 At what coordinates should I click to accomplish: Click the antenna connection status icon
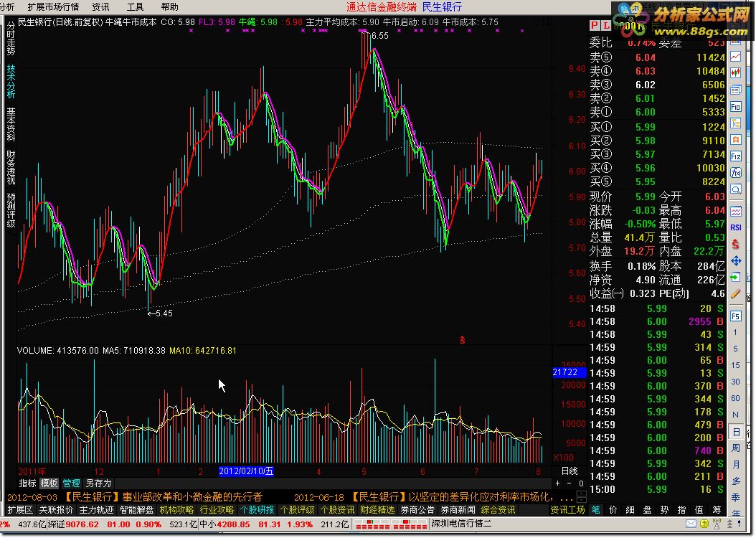[717, 524]
